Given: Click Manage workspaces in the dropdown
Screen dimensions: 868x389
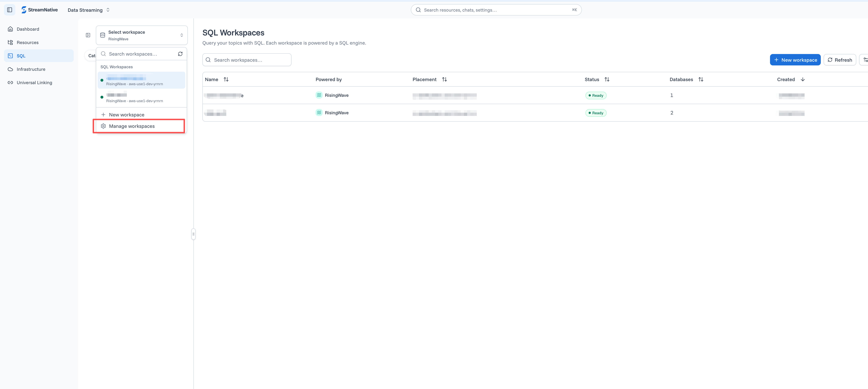Looking at the screenshot, I should click(141, 126).
